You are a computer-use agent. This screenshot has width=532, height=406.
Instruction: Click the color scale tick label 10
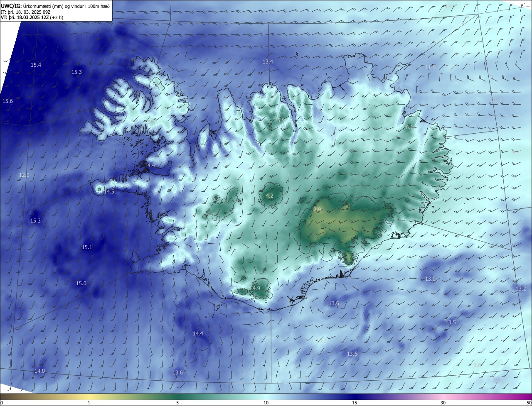(x=266, y=403)
